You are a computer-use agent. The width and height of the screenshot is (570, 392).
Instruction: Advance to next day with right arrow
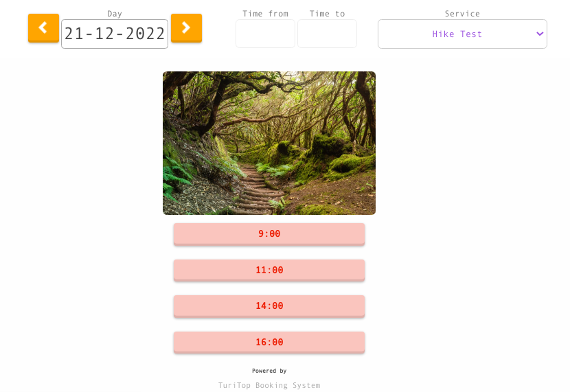[x=186, y=28]
